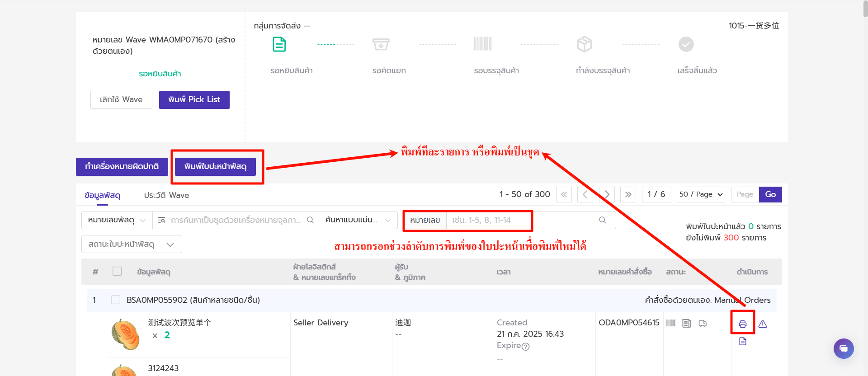
Task: Switch to the ประวัติ Wave tab
Action: pyautogui.click(x=166, y=195)
